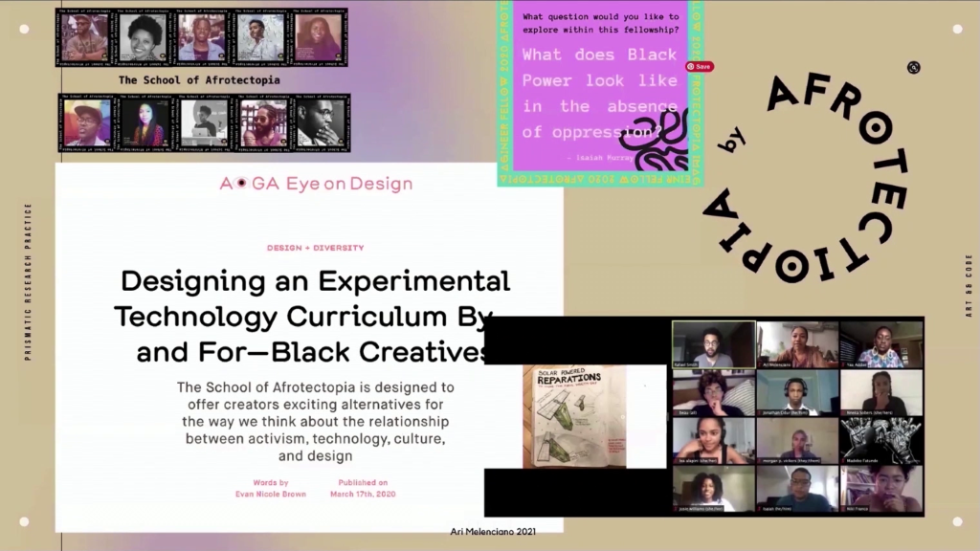This screenshot has width=980, height=551.
Task: Select Niki Franco's video tile
Action: click(881, 489)
